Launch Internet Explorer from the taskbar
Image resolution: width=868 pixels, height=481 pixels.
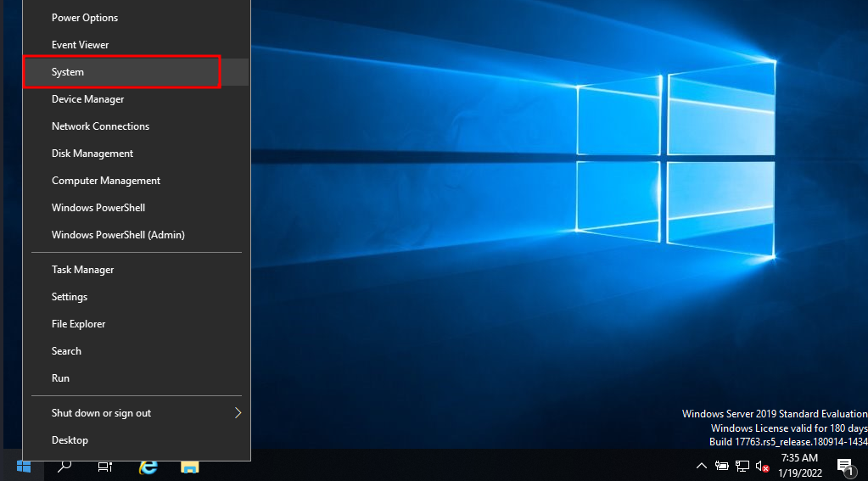click(148, 467)
